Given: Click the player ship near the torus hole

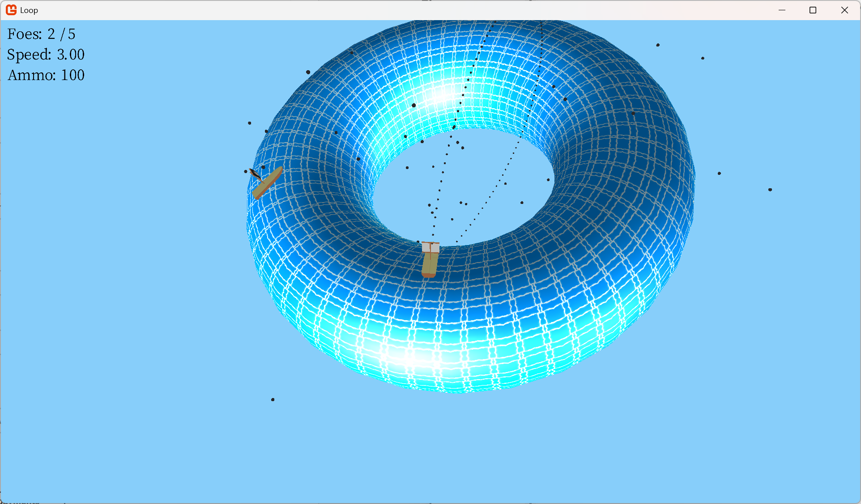Looking at the screenshot, I should (x=430, y=262).
